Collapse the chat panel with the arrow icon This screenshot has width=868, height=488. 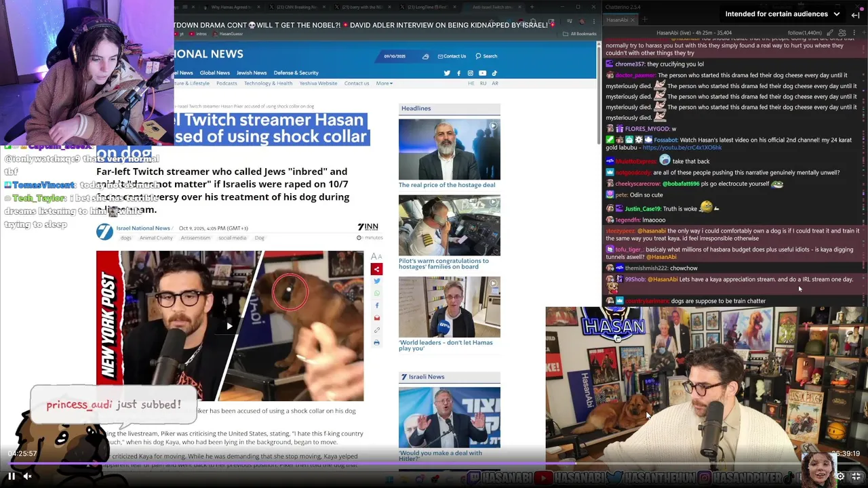coord(856,14)
